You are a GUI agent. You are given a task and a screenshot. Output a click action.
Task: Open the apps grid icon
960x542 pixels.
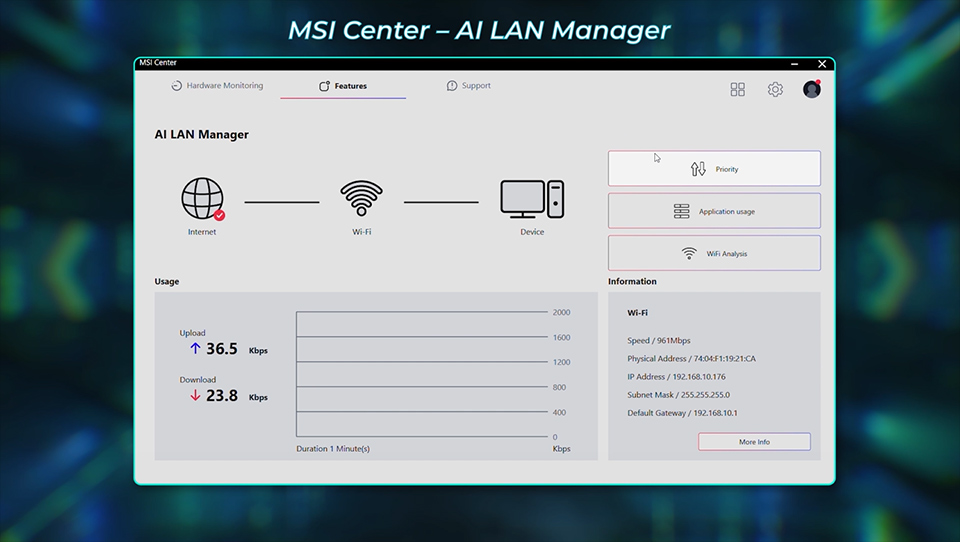[x=738, y=89]
